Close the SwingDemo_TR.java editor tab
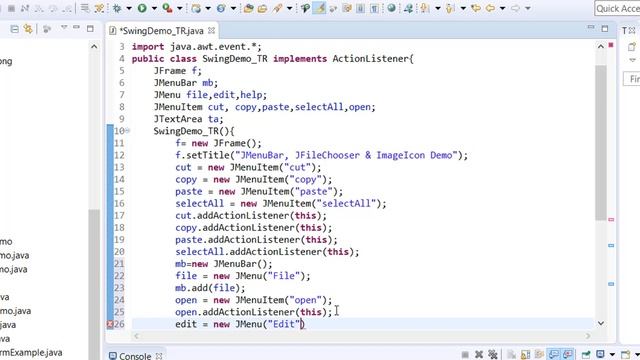Viewport: 640px width, 360px height. pyautogui.click(x=211, y=31)
